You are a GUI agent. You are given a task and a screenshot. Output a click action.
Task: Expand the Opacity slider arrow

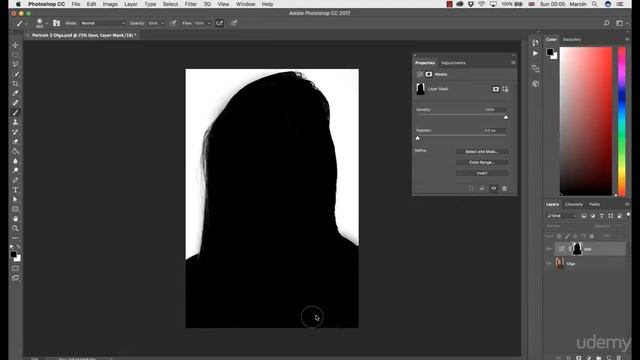coord(162,23)
